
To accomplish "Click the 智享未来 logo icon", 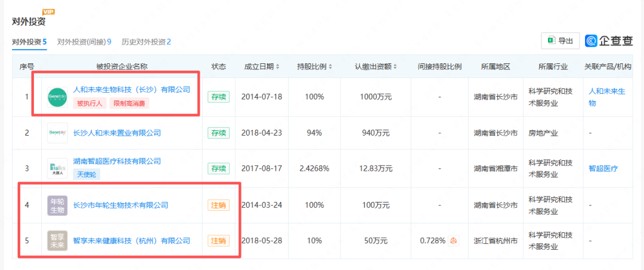I will (57, 241).
